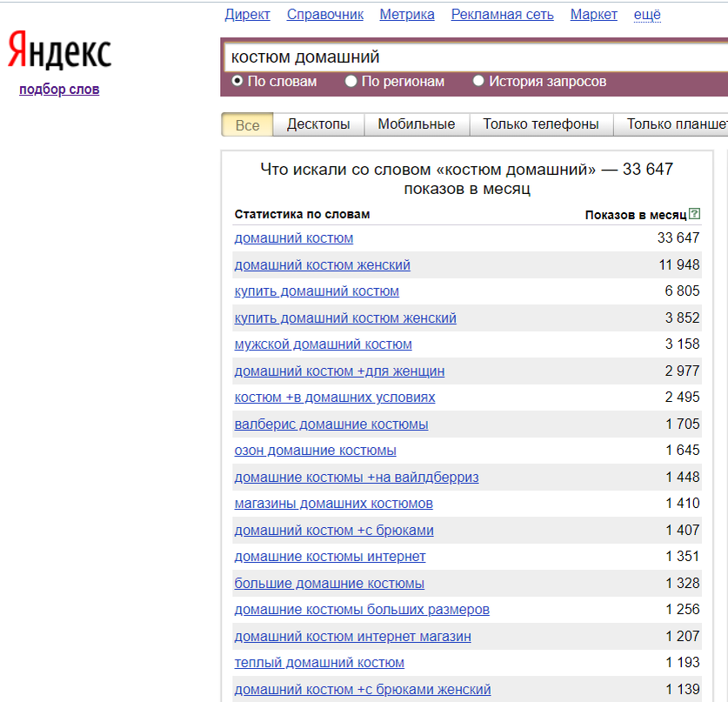
Task: Click the Статистика по словам column header
Action: click(x=303, y=215)
